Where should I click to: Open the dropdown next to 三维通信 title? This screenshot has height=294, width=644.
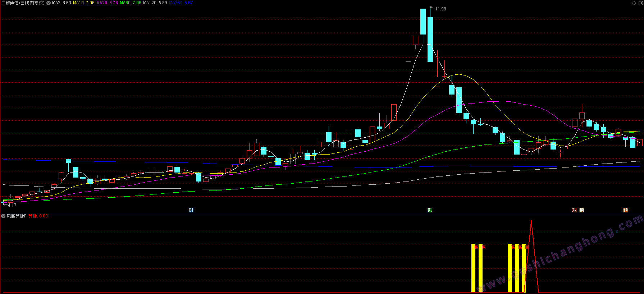tap(49, 3)
